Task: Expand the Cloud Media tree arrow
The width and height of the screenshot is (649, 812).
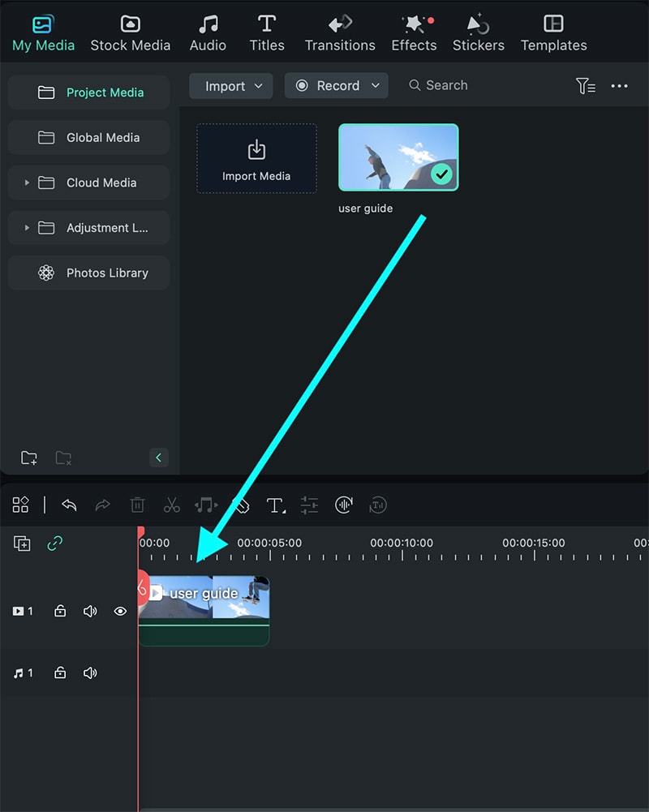Action: pyautogui.click(x=27, y=183)
